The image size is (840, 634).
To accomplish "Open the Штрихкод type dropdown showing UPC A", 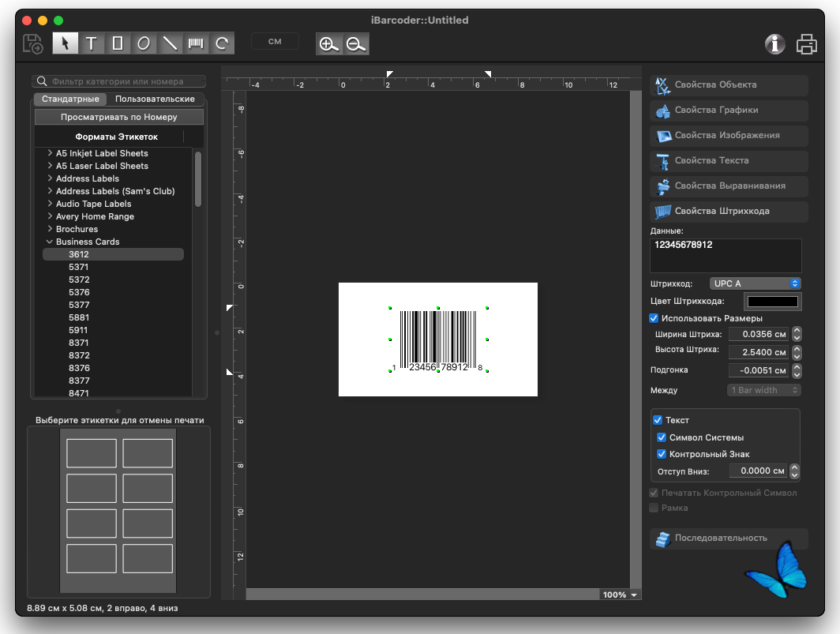I will 755,283.
